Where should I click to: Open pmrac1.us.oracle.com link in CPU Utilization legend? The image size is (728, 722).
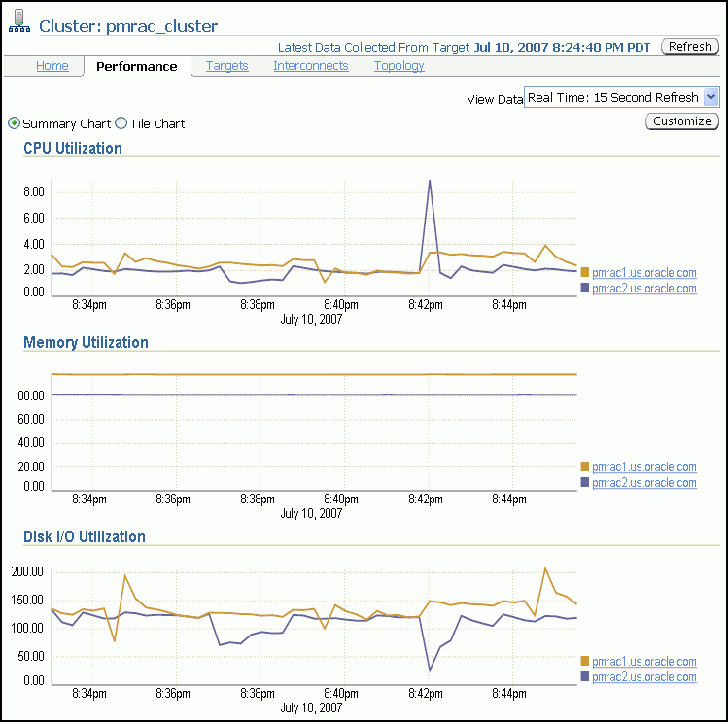[643, 273]
